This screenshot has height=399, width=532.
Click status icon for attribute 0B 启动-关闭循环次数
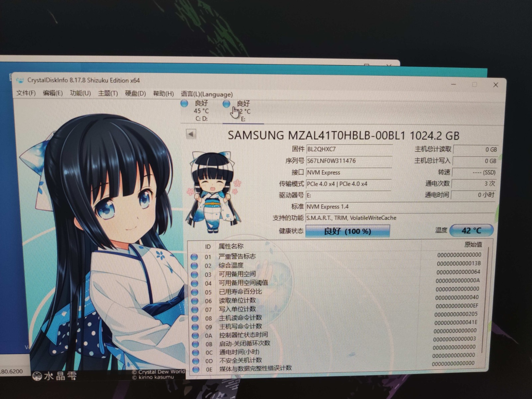[x=196, y=344]
